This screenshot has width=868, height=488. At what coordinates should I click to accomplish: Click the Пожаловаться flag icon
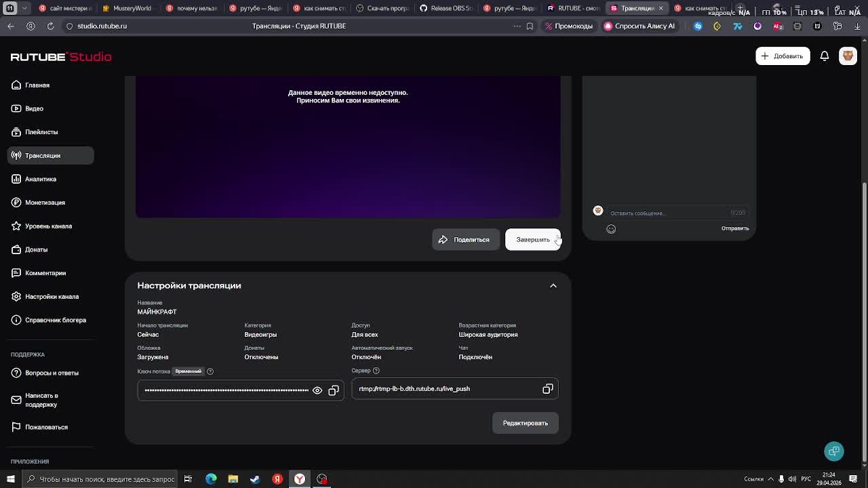pyautogui.click(x=16, y=427)
